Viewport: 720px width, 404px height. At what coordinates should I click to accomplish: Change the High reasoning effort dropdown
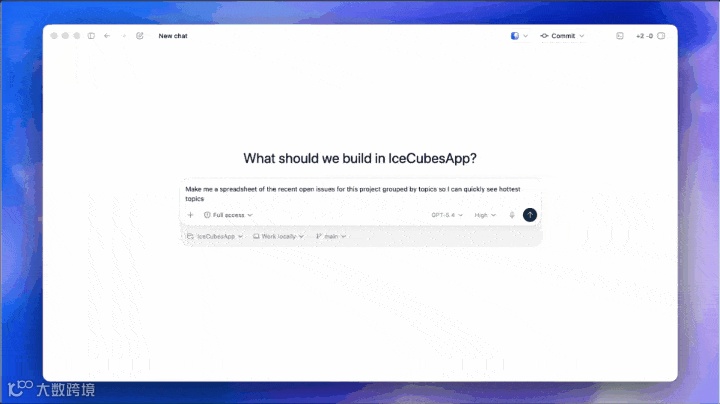[x=485, y=215]
